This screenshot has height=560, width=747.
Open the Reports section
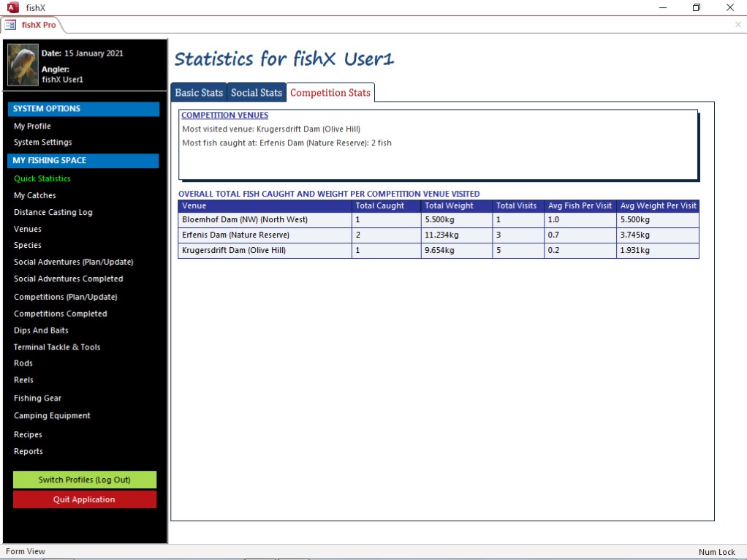28,452
